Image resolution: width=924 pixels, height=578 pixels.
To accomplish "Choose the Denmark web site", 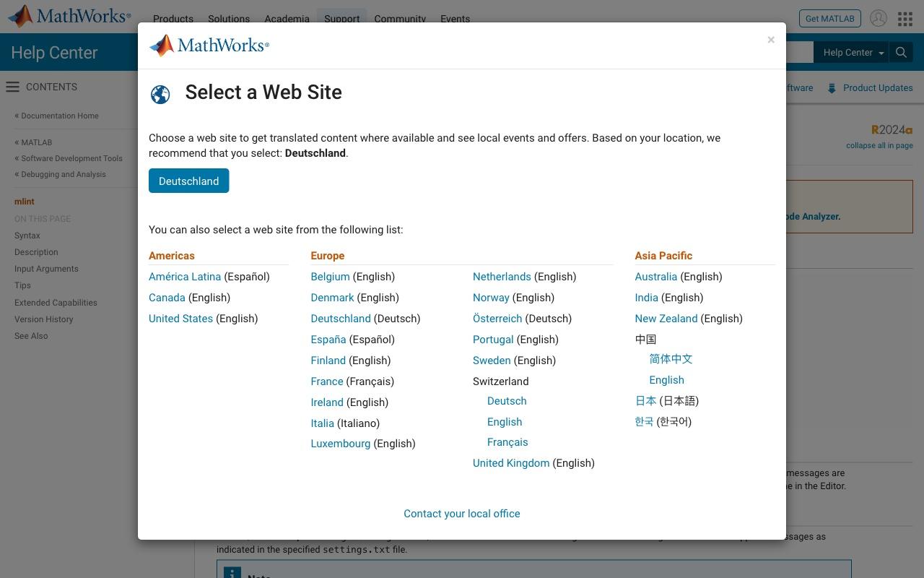I will 332,298.
